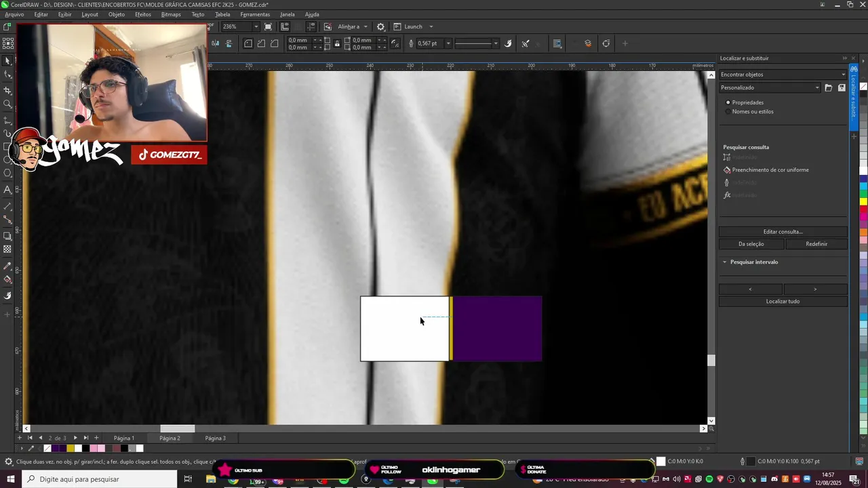
Task: Save query with disk icon
Action: (x=842, y=87)
